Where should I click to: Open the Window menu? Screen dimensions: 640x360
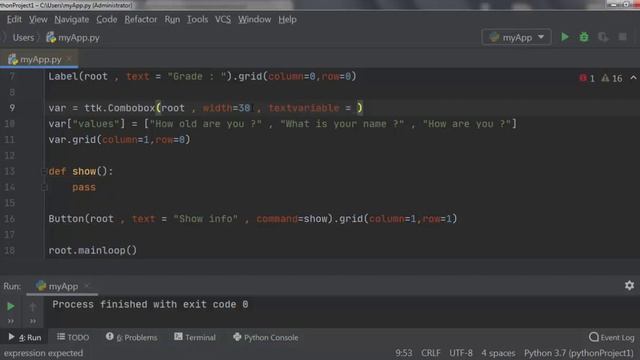(x=254, y=19)
